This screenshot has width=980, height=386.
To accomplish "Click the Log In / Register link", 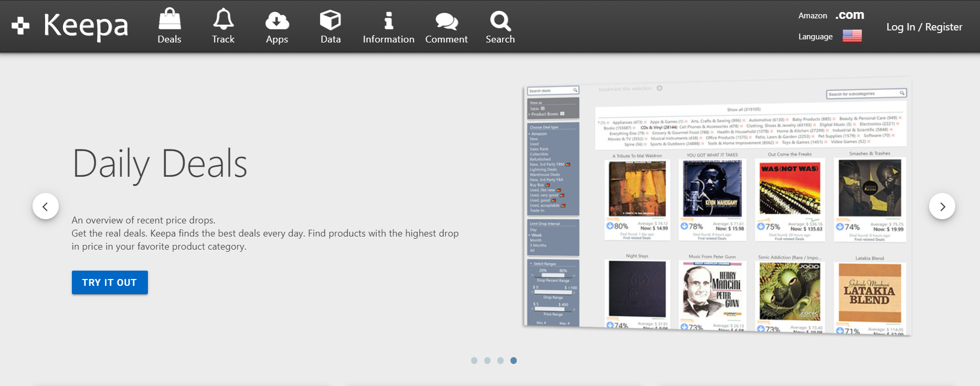I will pos(924,27).
